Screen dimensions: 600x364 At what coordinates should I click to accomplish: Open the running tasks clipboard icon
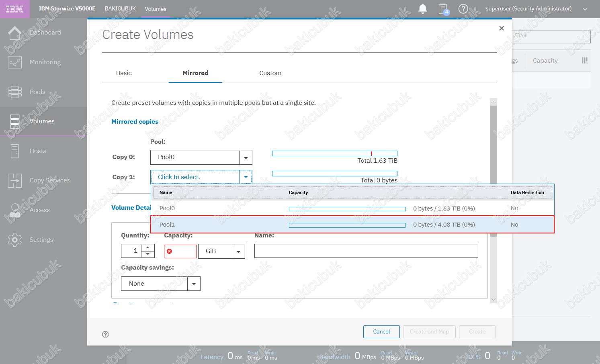click(x=443, y=9)
